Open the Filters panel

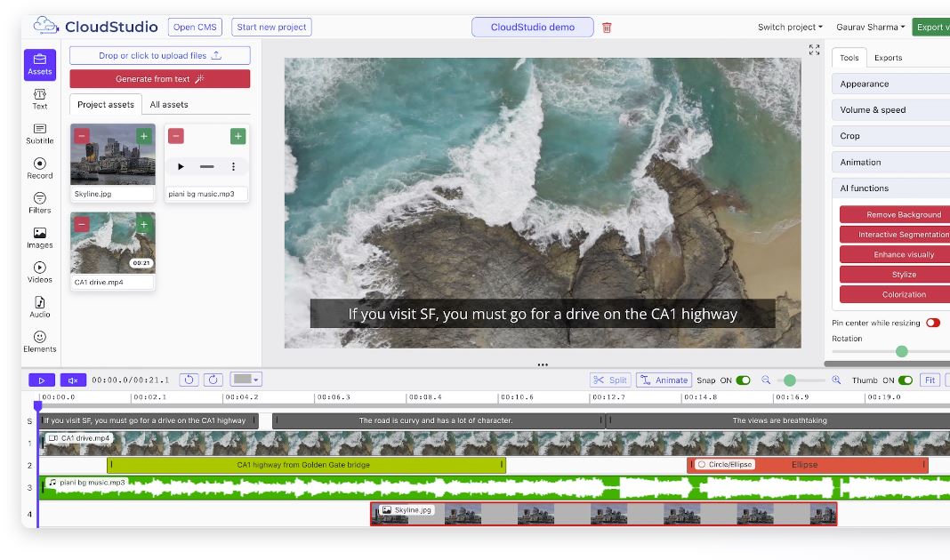click(x=40, y=203)
